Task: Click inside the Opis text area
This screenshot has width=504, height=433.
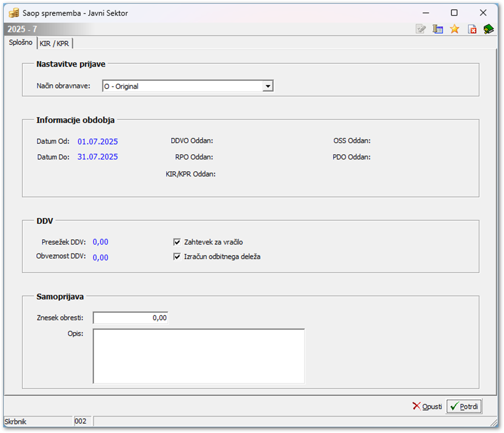Action: (x=198, y=356)
